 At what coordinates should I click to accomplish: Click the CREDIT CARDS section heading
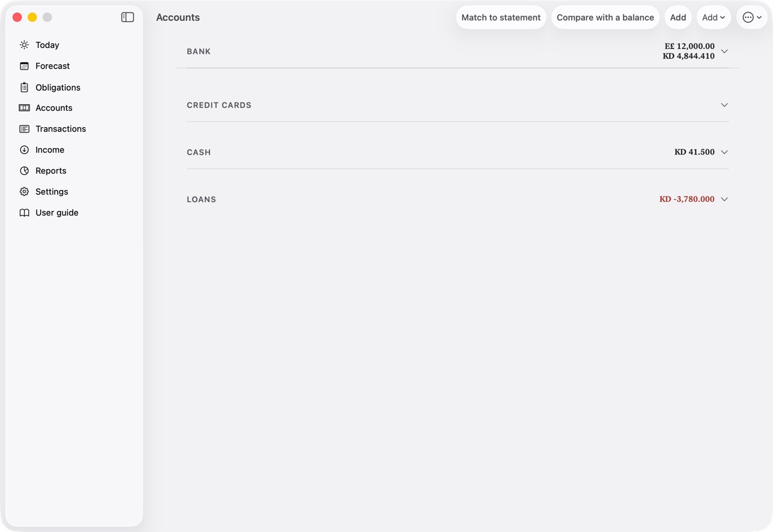point(219,105)
